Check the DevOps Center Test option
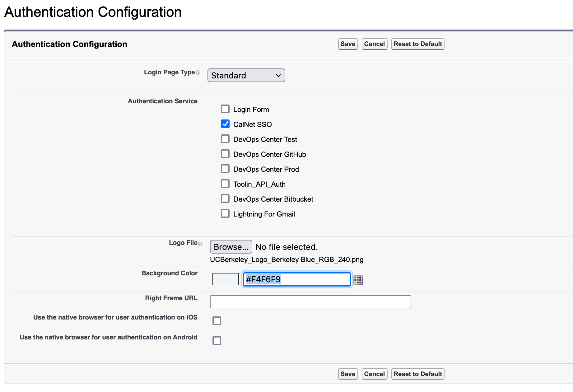The width and height of the screenshot is (573, 392). (225, 138)
